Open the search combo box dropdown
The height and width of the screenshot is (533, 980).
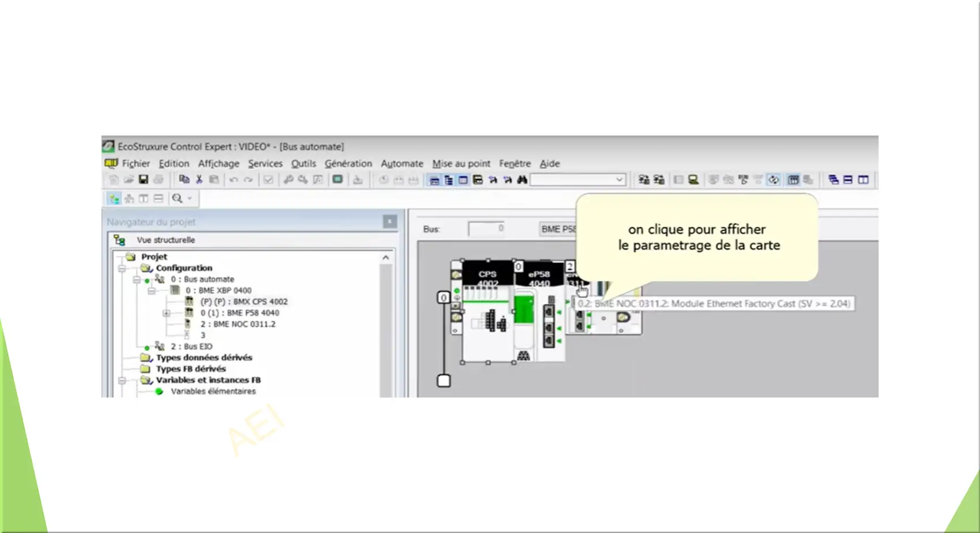point(619,180)
